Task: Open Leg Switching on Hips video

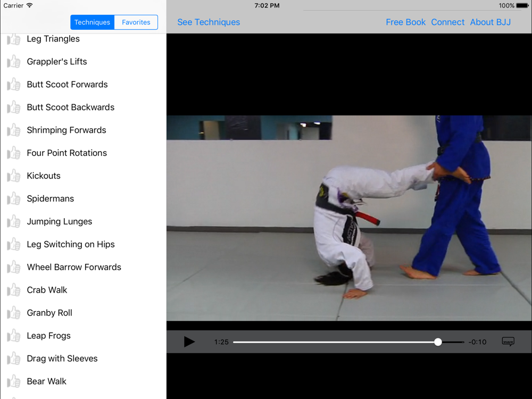Action: pos(71,244)
